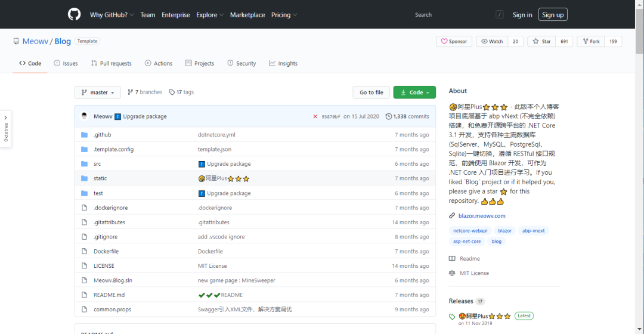Image resolution: width=644 pixels, height=334 pixels.
Task: Select the Code tab
Action: (x=30, y=63)
